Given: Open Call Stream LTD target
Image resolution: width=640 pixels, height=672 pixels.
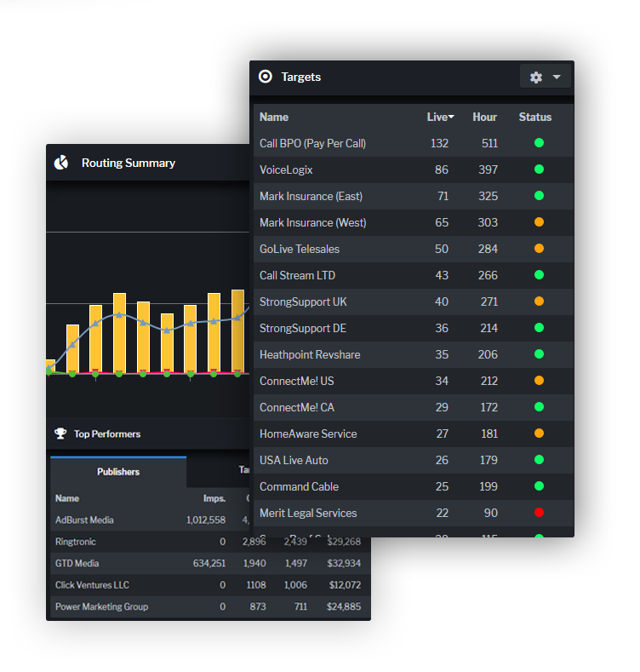Looking at the screenshot, I should click(297, 275).
